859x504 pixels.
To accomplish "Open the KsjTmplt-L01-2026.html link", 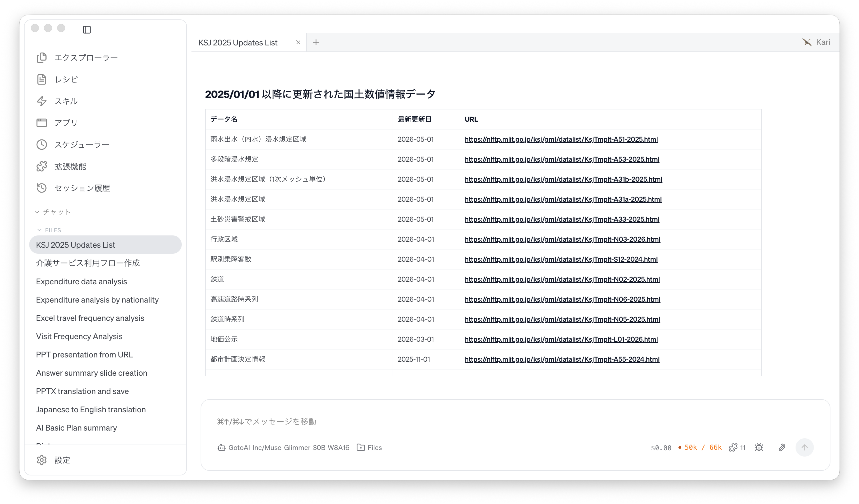I will tap(561, 339).
